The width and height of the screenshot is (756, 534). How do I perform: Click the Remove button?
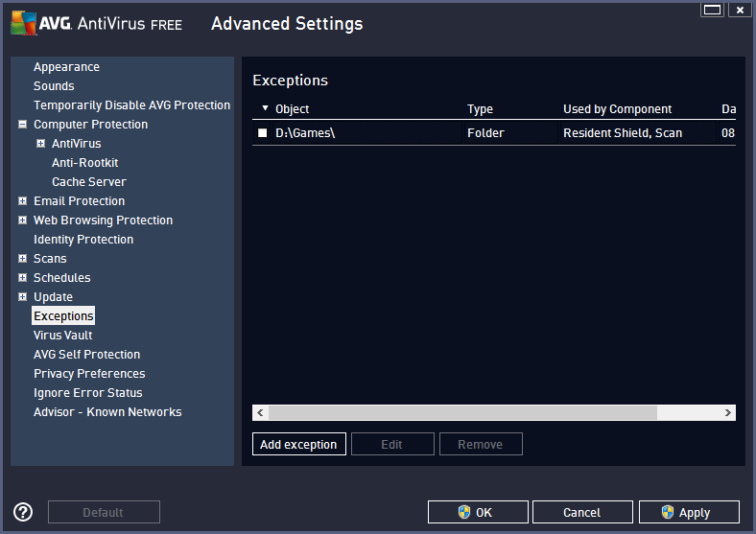click(481, 444)
